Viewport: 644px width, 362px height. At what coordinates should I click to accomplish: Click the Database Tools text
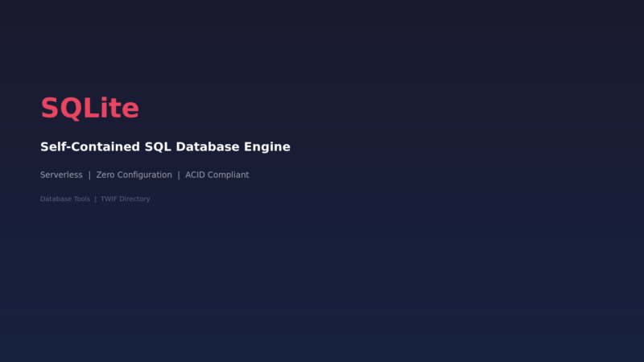tap(65, 199)
